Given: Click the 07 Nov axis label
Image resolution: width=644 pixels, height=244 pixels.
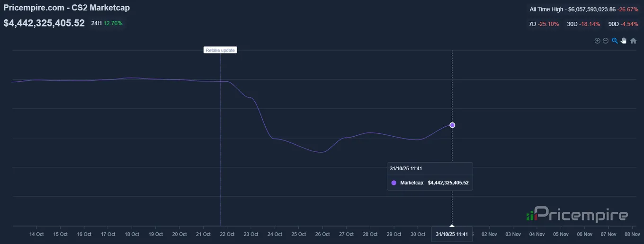Looking at the screenshot, I should [608, 234].
